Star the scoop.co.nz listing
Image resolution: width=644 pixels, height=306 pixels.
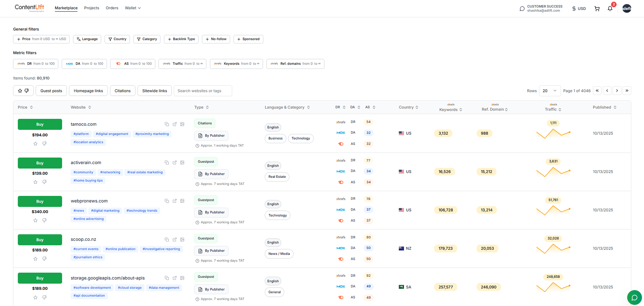(35, 259)
